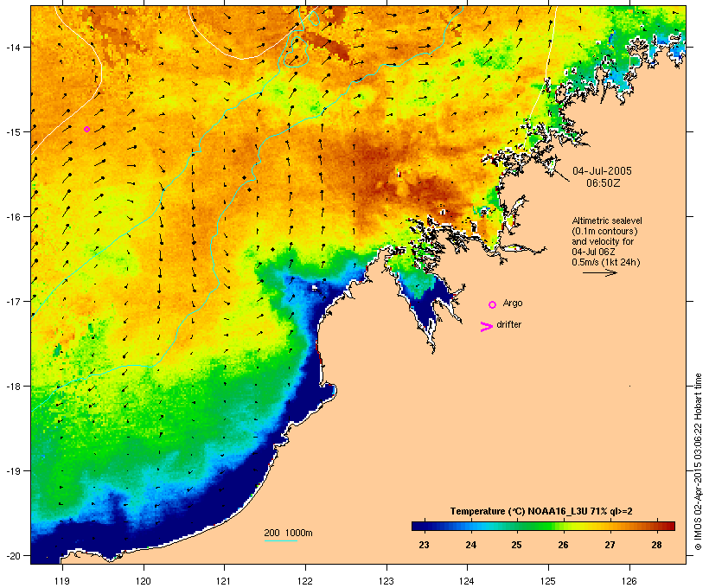Click the cyan isobath legend line
The image size is (709, 588).
tap(281, 540)
